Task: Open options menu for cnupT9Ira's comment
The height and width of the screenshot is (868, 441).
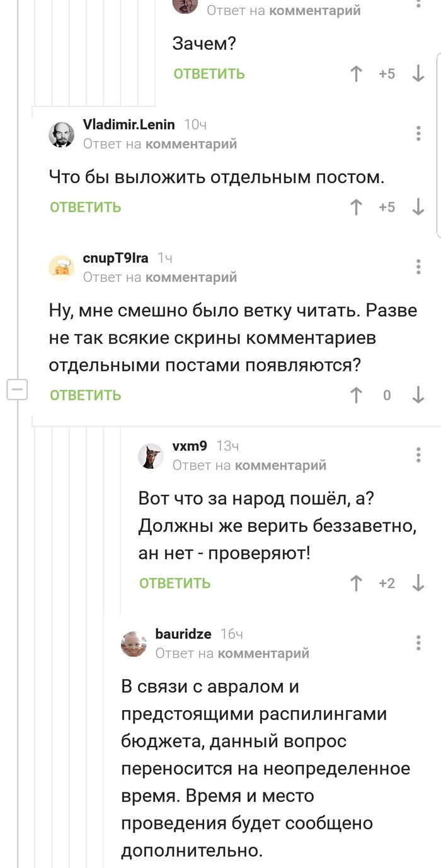Action: click(418, 266)
